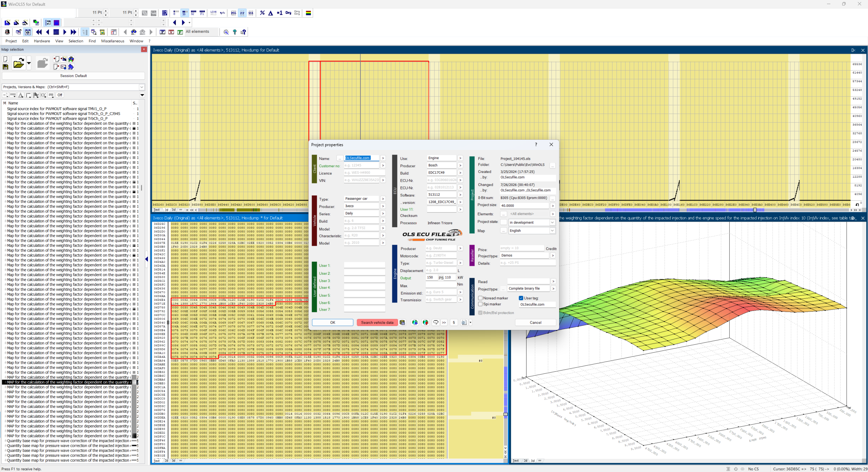This screenshot has height=472, width=868.
Task: Toggle the FF hexadecimal display button
Action: coord(242,13)
